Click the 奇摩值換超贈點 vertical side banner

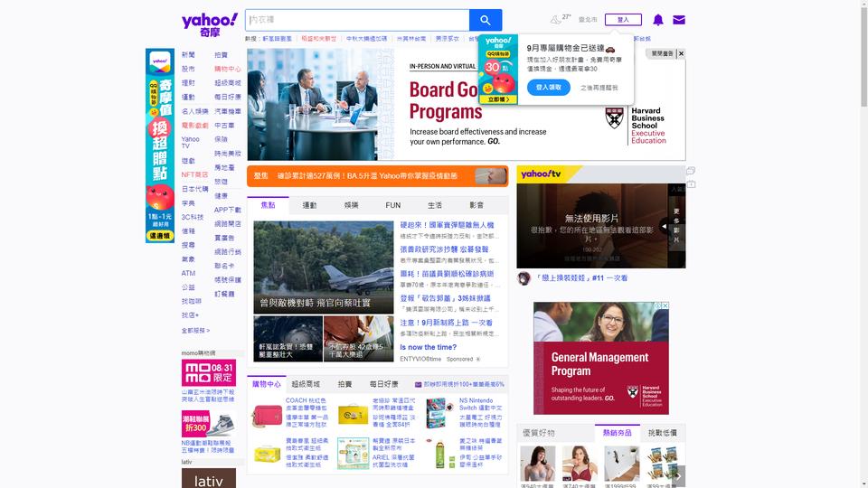pos(160,145)
